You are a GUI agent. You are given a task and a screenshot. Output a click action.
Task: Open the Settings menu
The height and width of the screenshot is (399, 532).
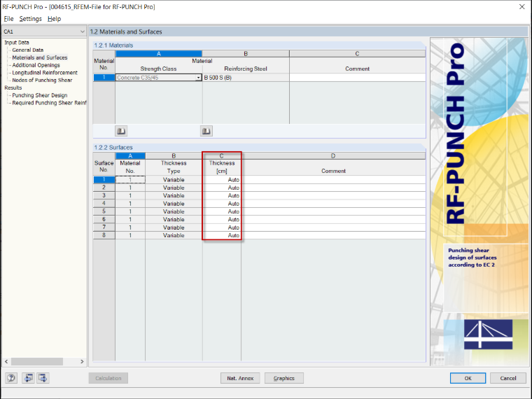coord(30,19)
